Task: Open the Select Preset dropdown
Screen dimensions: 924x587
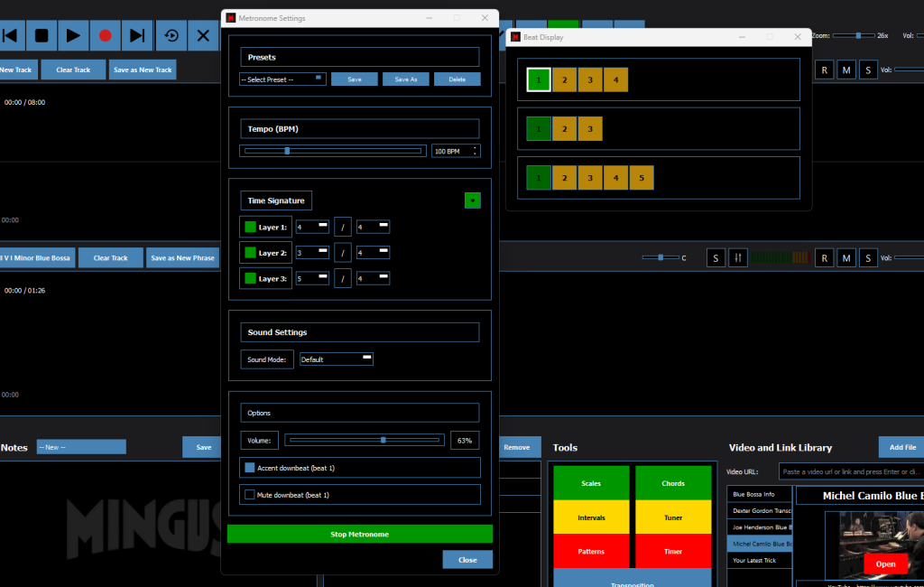Action: click(x=282, y=79)
